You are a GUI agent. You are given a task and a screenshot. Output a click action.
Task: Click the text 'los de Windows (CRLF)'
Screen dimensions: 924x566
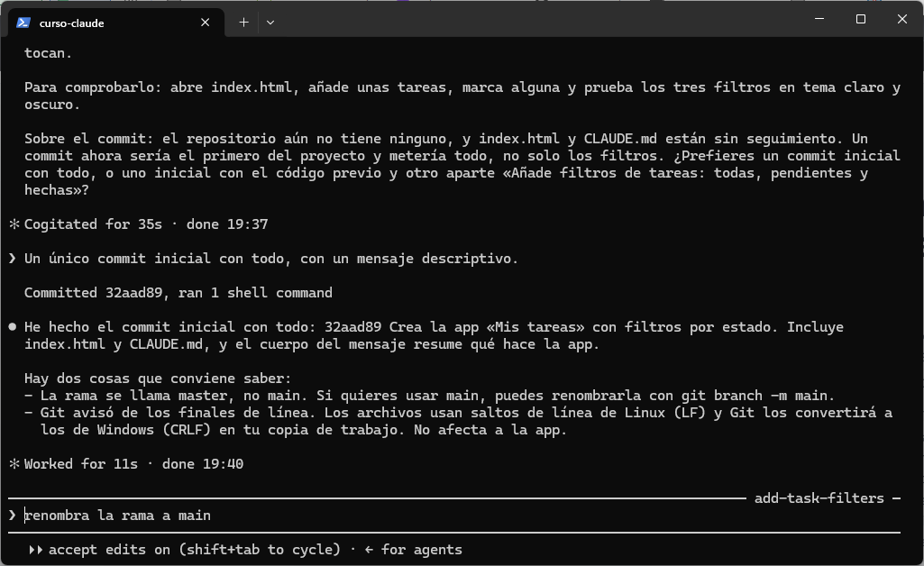(125, 429)
